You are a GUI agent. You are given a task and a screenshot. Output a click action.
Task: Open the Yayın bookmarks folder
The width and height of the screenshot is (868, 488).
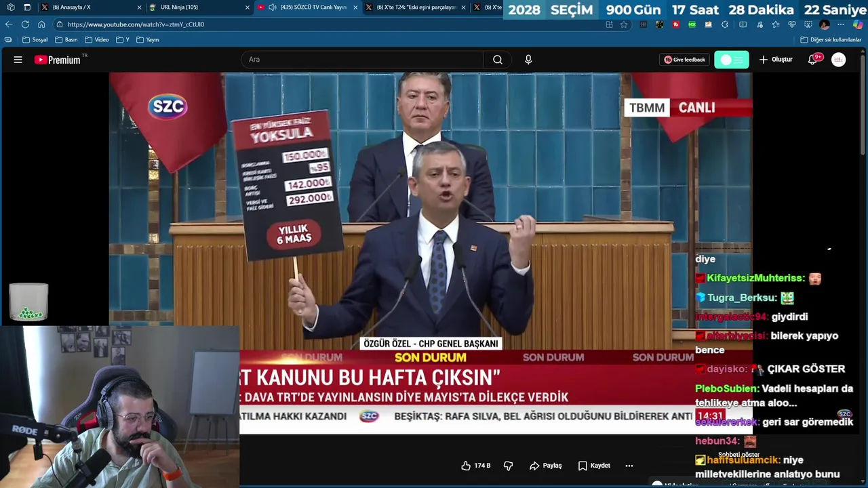point(148,40)
